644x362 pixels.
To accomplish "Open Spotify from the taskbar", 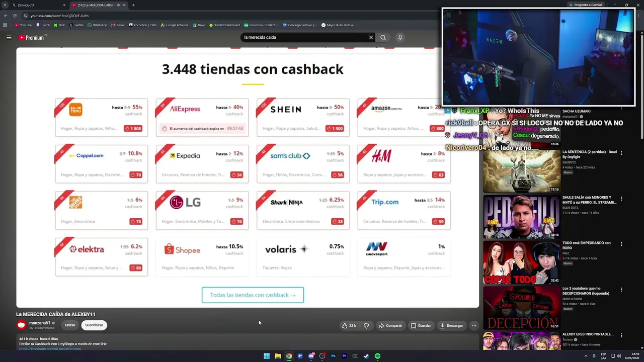I will pos(377,356).
